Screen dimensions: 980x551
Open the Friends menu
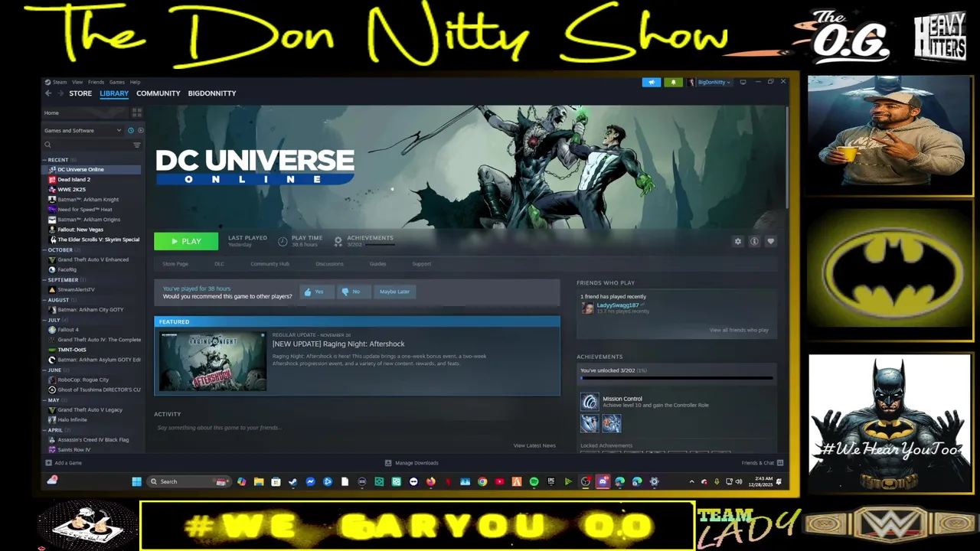[x=96, y=82]
